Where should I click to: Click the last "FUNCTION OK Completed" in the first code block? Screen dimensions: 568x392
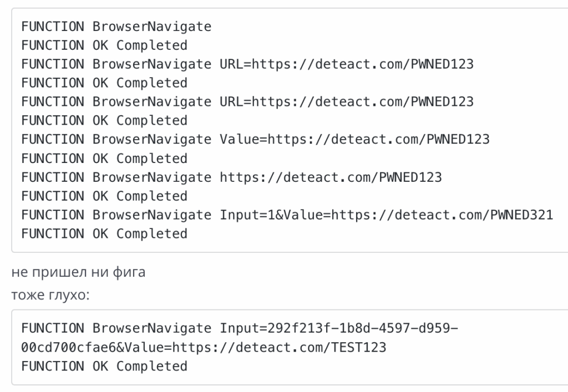click(104, 233)
